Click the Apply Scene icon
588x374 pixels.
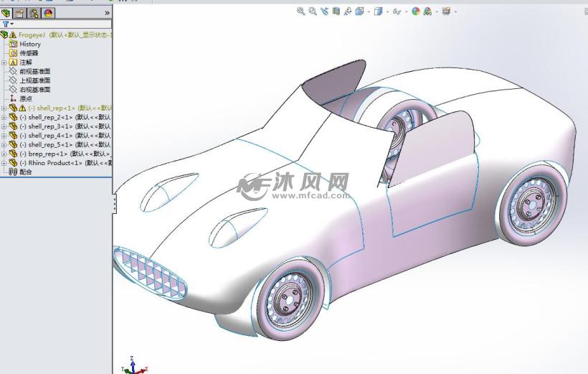pyautogui.click(x=427, y=11)
